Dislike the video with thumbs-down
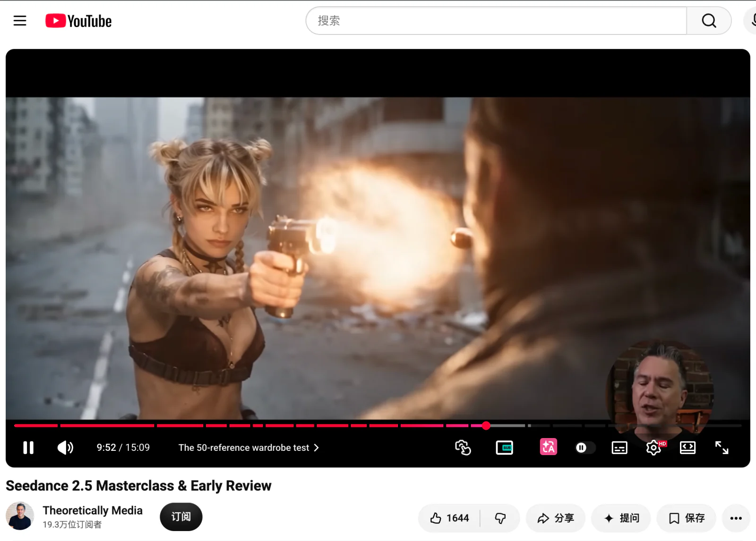Image resolution: width=756 pixels, height=541 pixels. coord(500,518)
